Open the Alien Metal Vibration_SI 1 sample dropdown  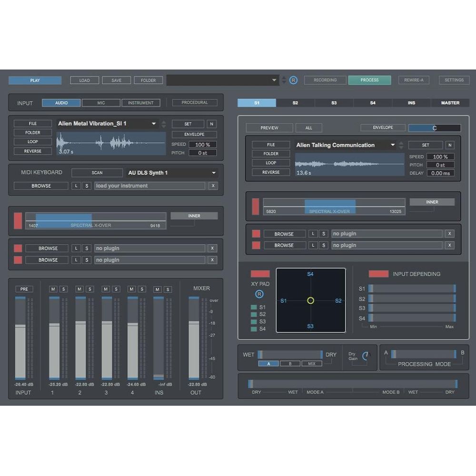[154, 123]
